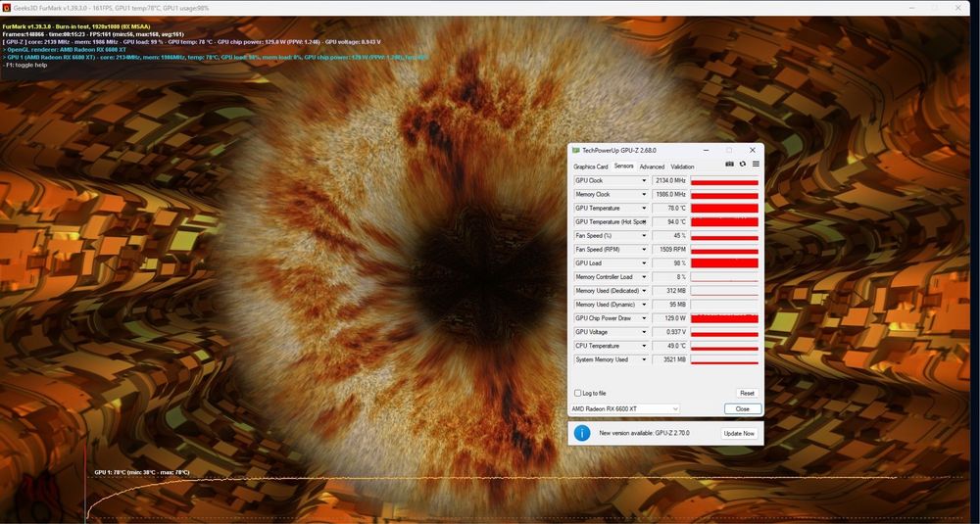
Task: Click the Fan Speed value 45 %
Action: [670, 235]
